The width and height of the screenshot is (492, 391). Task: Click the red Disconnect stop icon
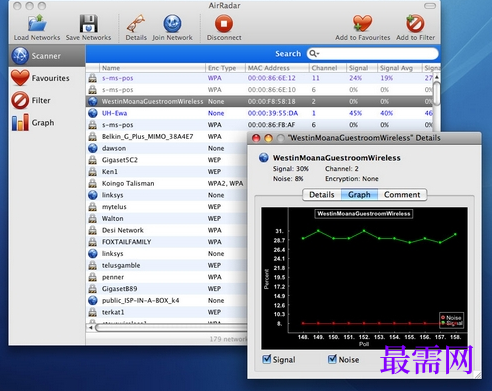[224, 23]
